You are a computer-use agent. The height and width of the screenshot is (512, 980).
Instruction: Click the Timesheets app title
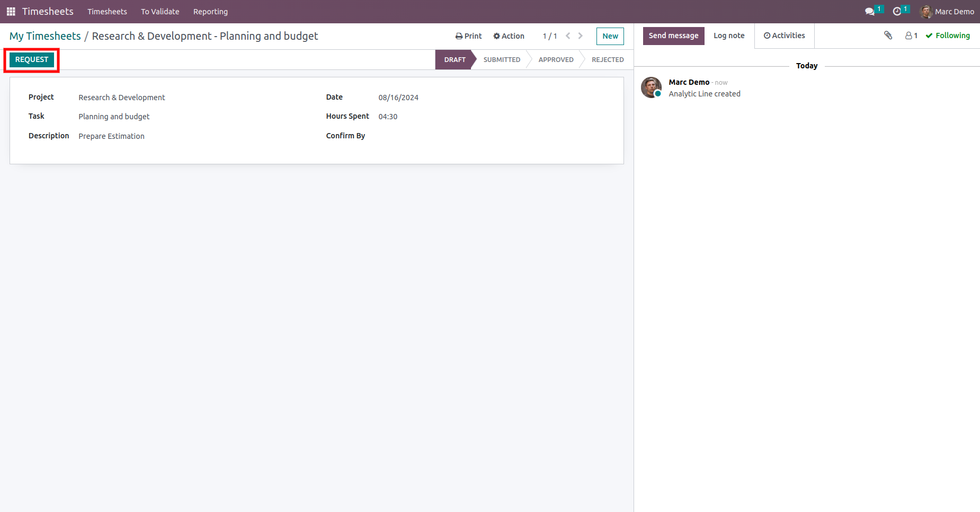click(x=48, y=12)
